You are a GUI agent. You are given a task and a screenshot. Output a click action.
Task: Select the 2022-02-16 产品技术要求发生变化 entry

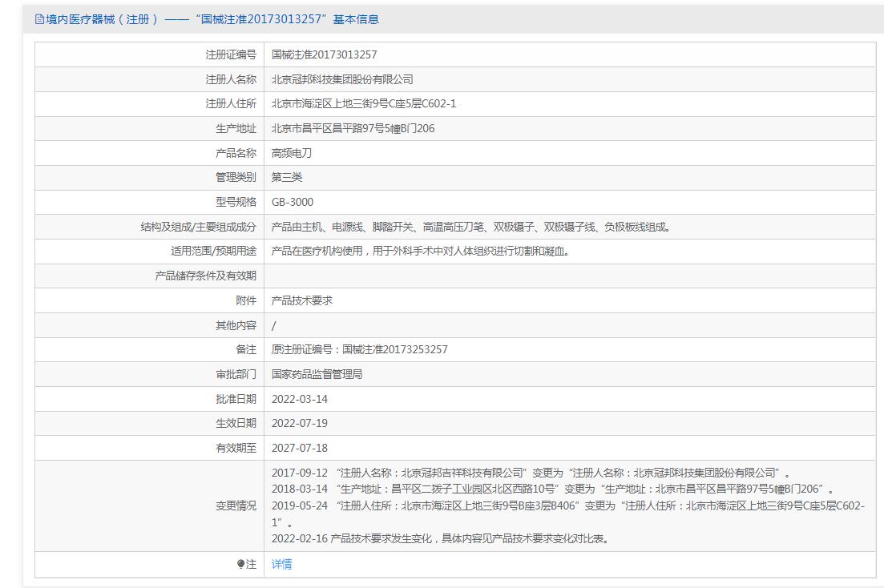(x=440, y=538)
